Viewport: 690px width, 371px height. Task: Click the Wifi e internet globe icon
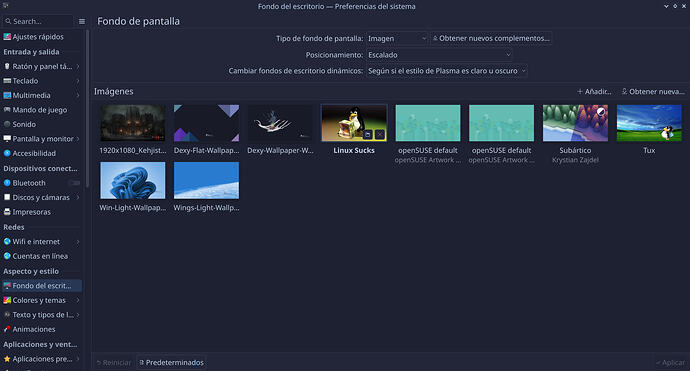point(7,242)
